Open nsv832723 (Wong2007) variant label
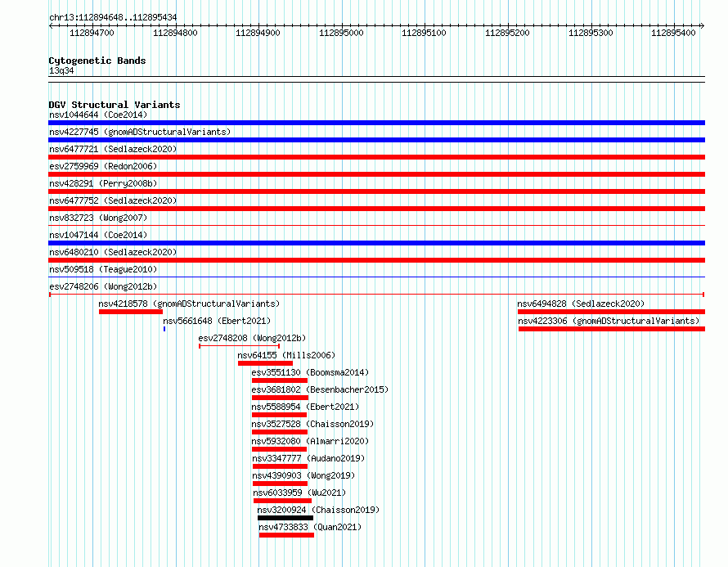Image resolution: width=728 pixels, height=567 pixels. coord(98,218)
